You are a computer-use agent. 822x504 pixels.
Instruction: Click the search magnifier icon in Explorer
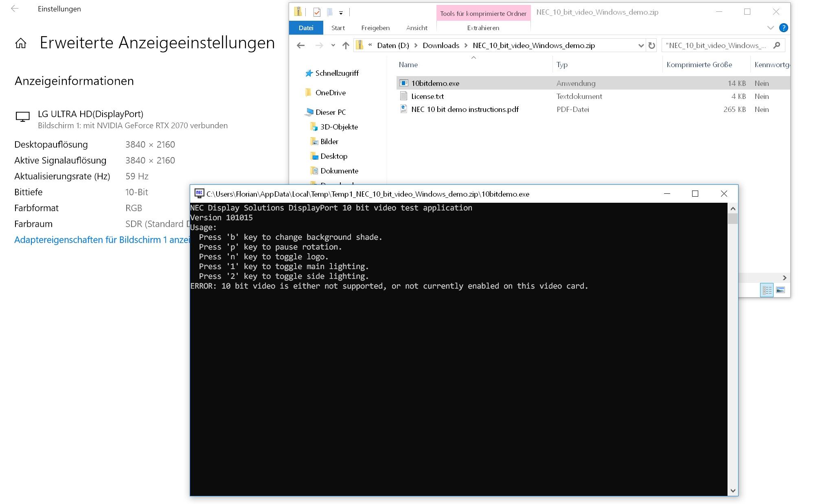point(776,45)
